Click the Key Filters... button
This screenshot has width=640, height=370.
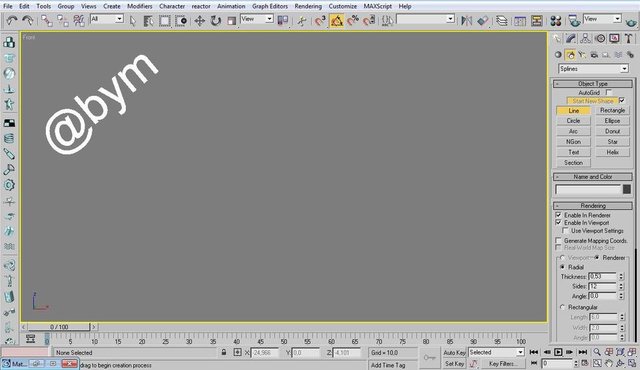(x=502, y=363)
